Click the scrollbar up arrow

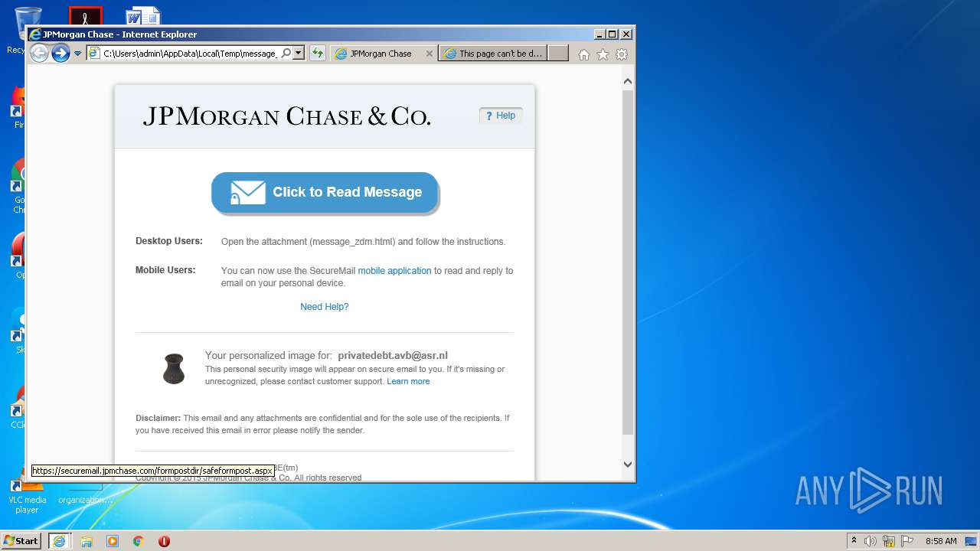point(628,81)
